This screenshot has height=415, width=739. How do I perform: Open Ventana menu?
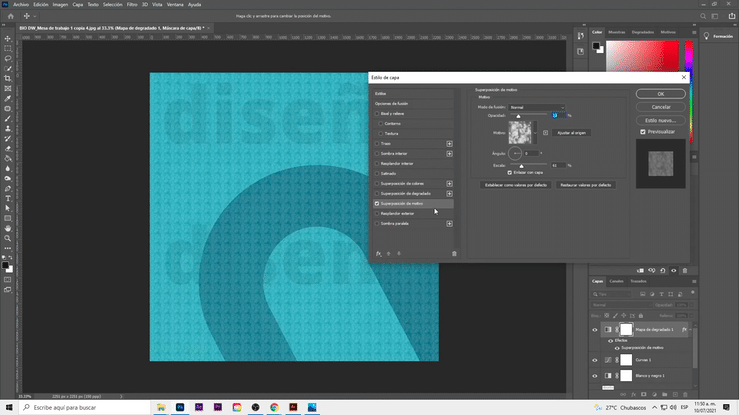[175, 5]
